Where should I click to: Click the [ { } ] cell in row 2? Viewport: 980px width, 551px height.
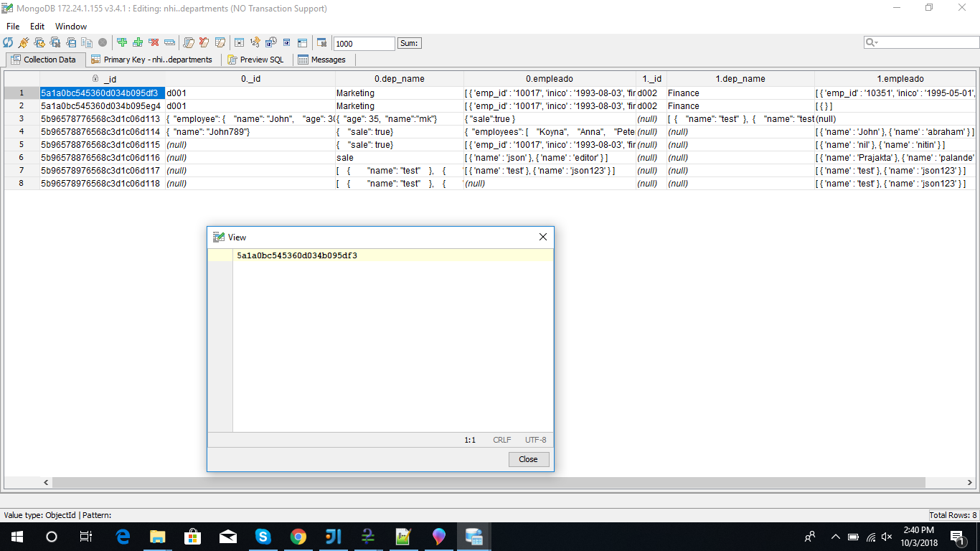(x=895, y=106)
